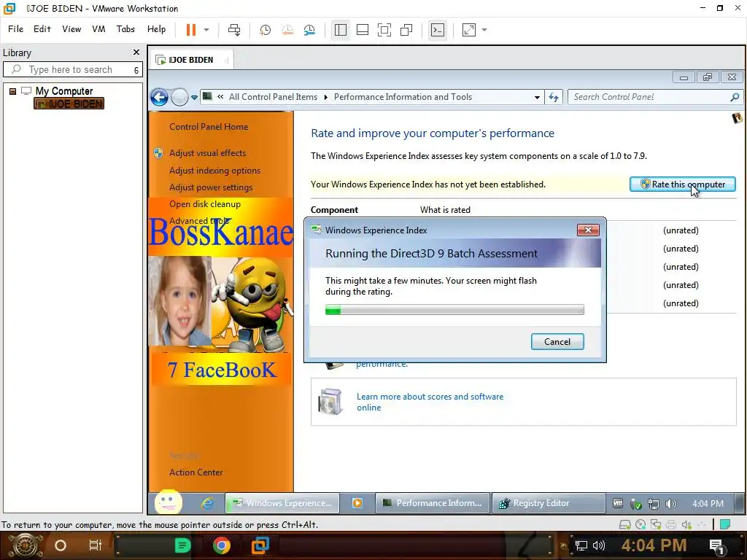The height and width of the screenshot is (560, 747).
Task: Open Adjust power settings
Action: tap(211, 187)
